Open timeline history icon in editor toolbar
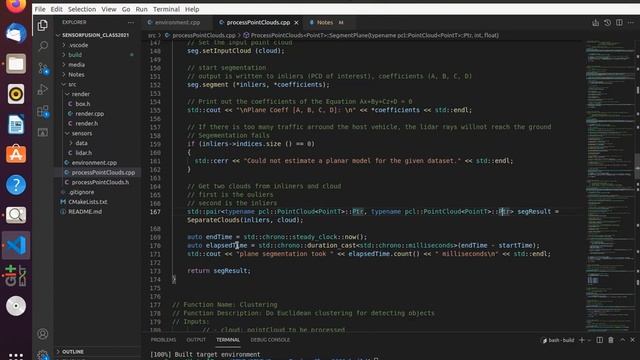The height and width of the screenshot is (360, 640). [607, 22]
